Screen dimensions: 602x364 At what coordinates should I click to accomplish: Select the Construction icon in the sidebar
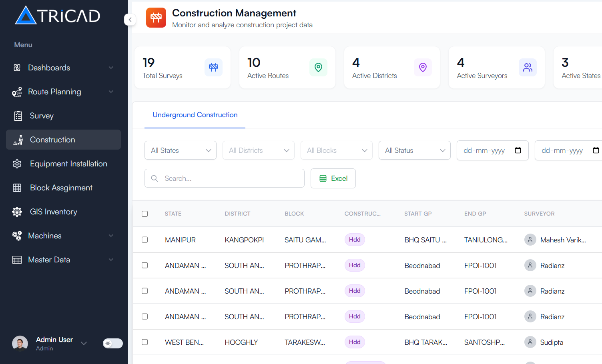click(x=18, y=140)
